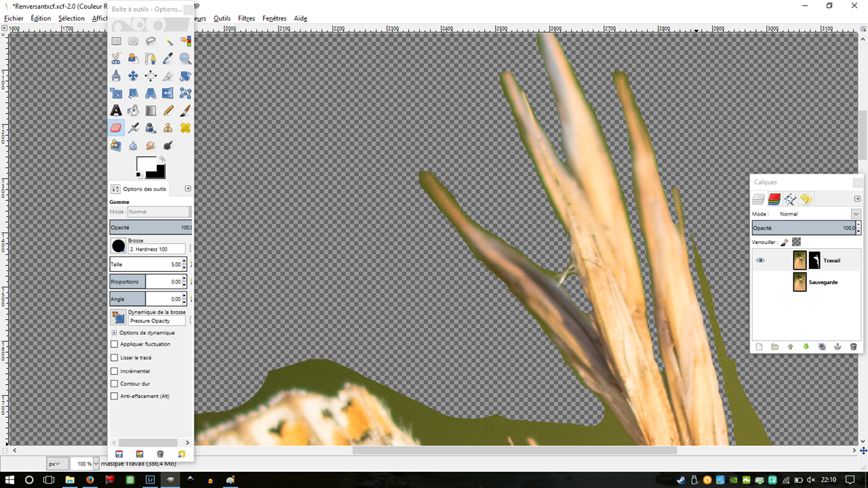The width and height of the screenshot is (868, 488).
Task: Open the Fichier menu
Action: coord(14,18)
